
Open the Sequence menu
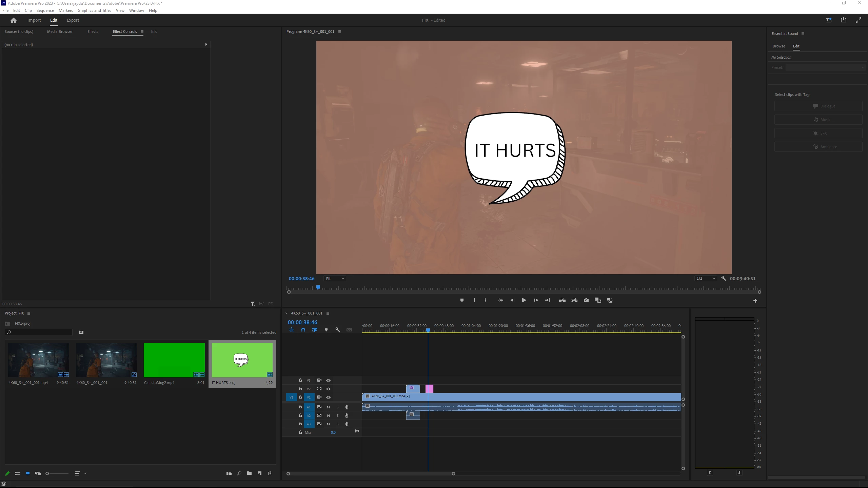tap(45, 11)
